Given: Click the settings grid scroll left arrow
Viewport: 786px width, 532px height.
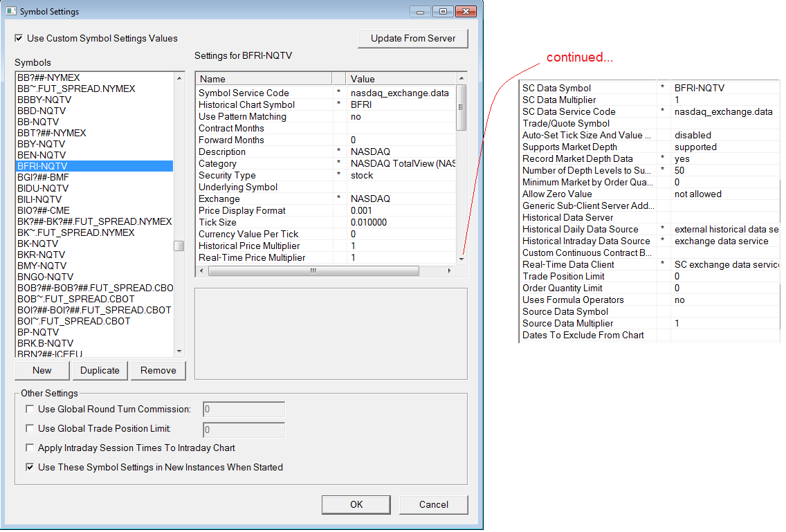Looking at the screenshot, I should pyautogui.click(x=201, y=270).
